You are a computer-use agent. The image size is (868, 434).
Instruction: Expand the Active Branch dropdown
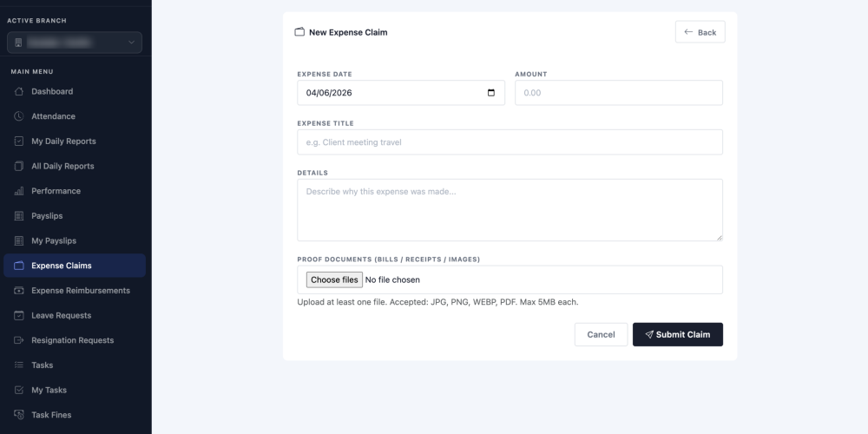pos(75,43)
